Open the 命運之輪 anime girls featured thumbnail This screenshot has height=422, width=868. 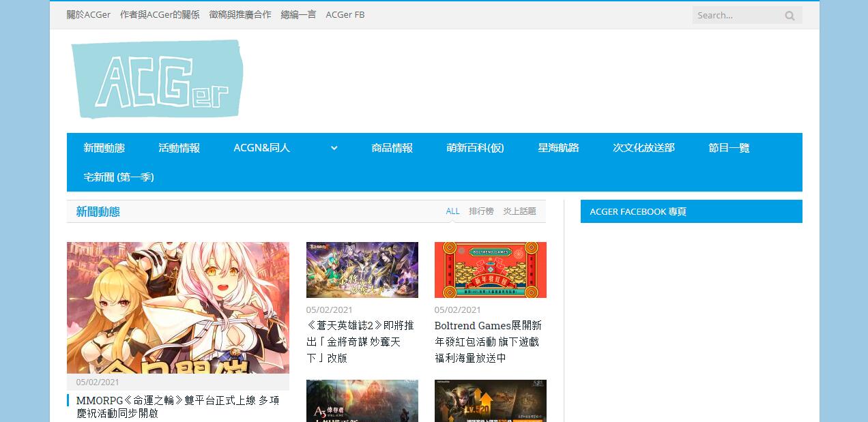point(178,307)
